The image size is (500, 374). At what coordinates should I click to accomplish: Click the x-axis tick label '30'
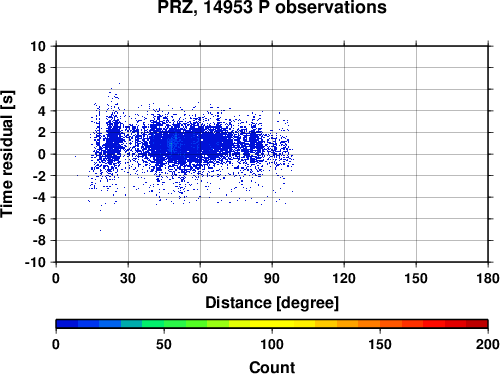(x=128, y=278)
